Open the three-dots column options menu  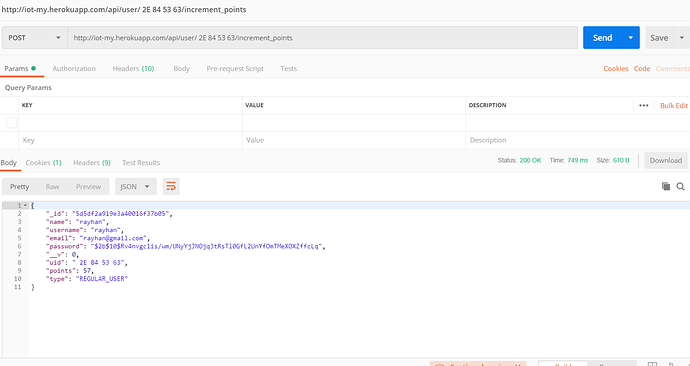[644, 106]
